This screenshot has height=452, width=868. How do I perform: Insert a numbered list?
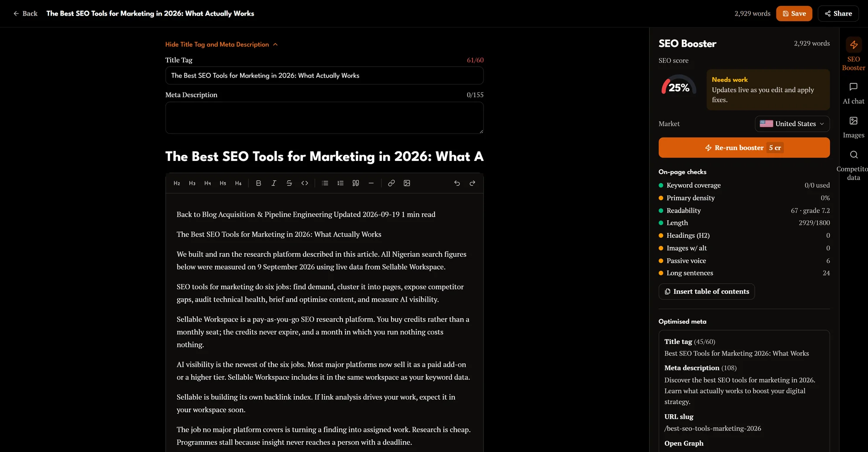coord(340,183)
